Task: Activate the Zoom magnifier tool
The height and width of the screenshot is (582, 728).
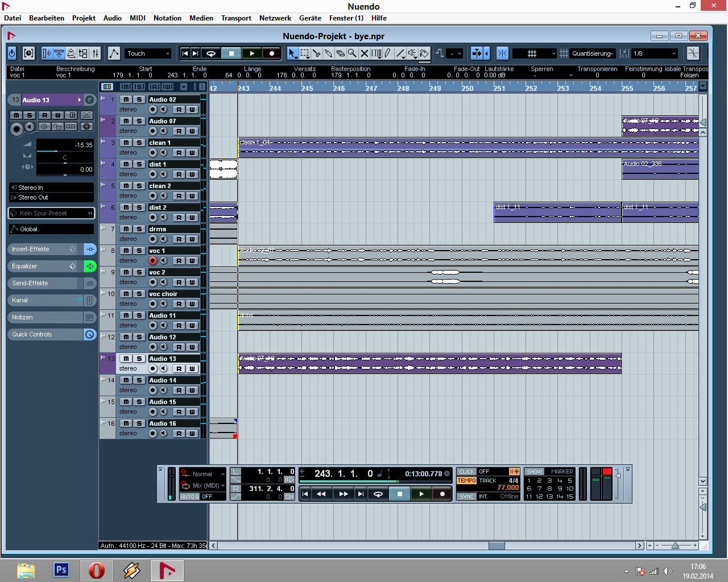Action: coord(353,53)
